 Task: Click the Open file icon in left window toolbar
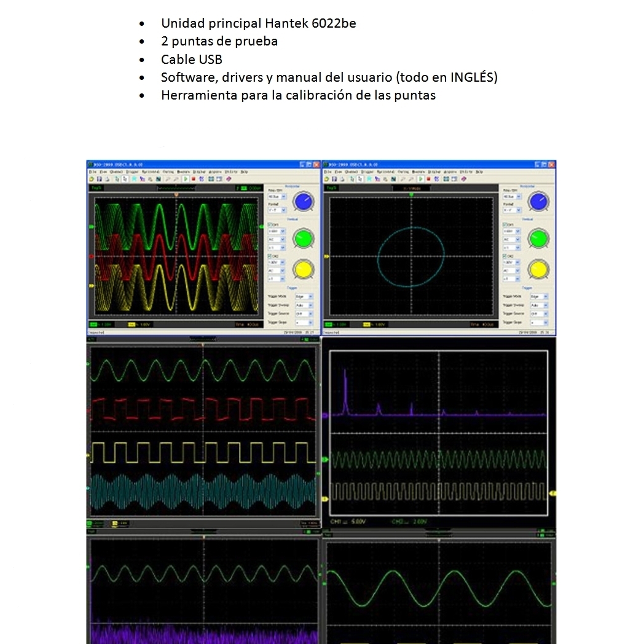point(91,178)
